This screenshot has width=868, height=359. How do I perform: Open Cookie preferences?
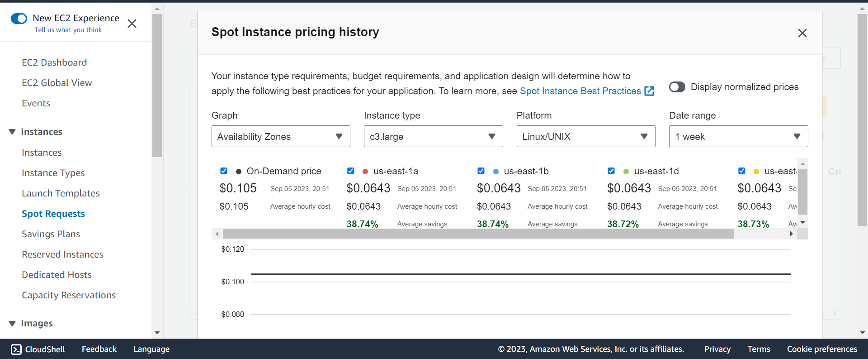click(822, 349)
